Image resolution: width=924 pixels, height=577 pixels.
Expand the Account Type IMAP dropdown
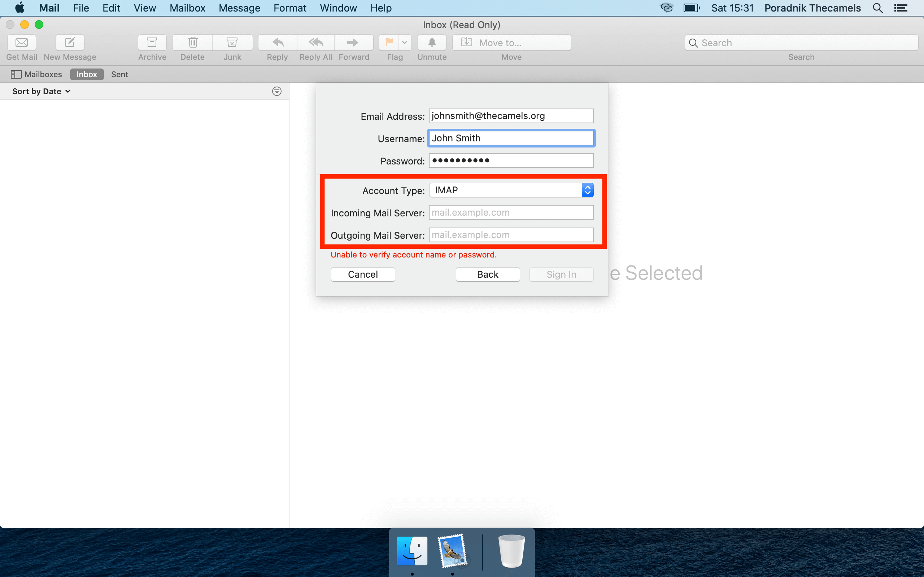click(586, 190)
